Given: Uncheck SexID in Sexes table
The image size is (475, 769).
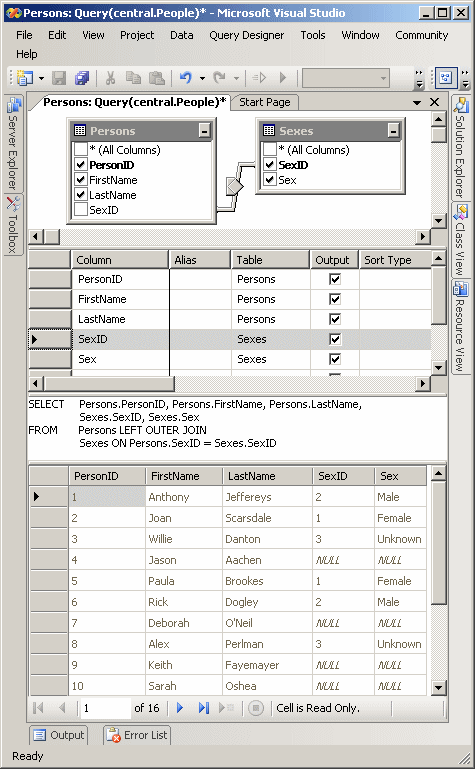Looking at the screenshot, I should (x=270, y=165).
